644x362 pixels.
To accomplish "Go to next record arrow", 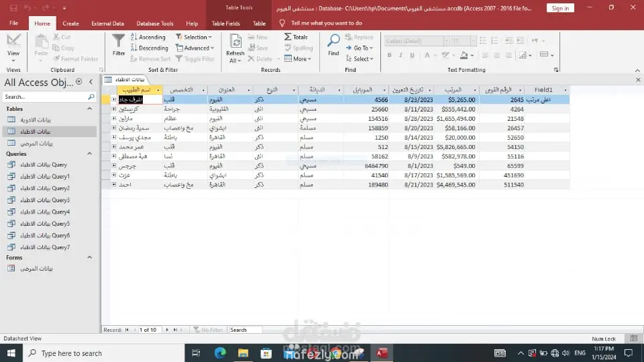I will point(167,330).
